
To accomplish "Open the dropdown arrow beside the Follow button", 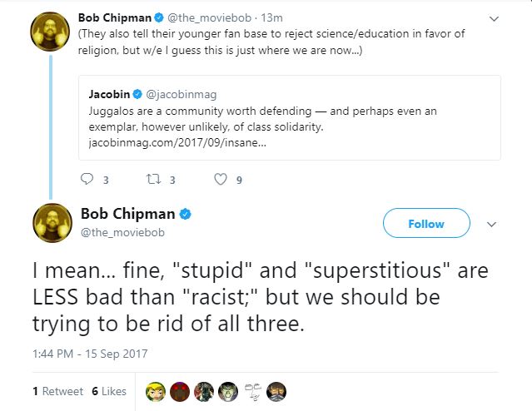I will [491, 224].
